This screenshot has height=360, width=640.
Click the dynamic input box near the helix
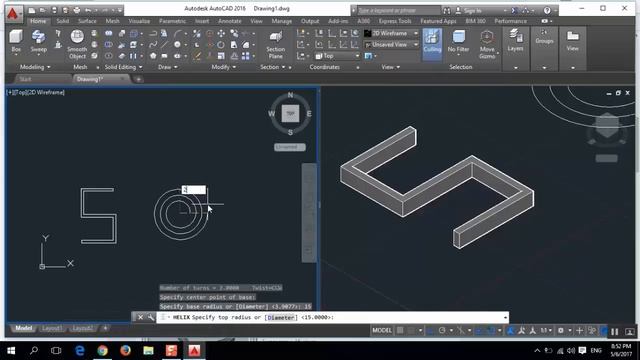(194, 190)
